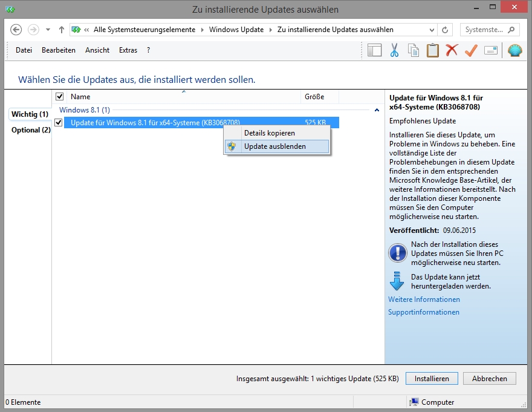Click the Systemsteuerung search field
This screenshot has height=412, width=532.
pos(487,30)
